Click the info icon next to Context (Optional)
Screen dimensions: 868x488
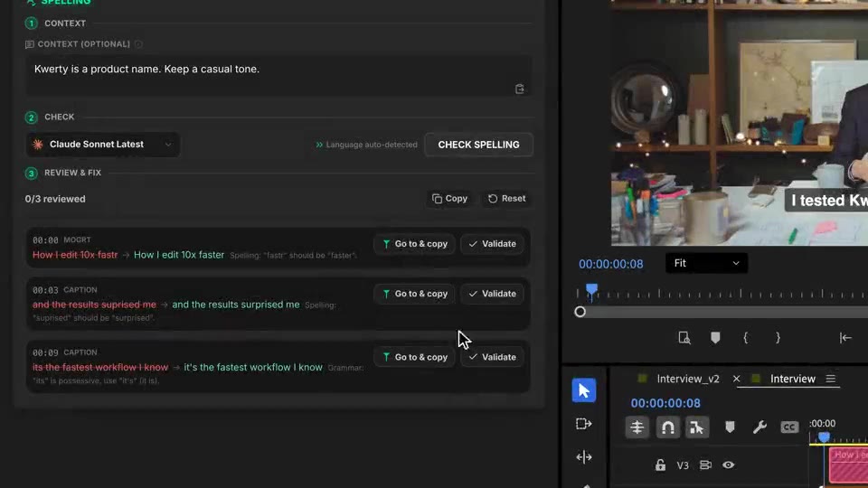coord(138,44)
